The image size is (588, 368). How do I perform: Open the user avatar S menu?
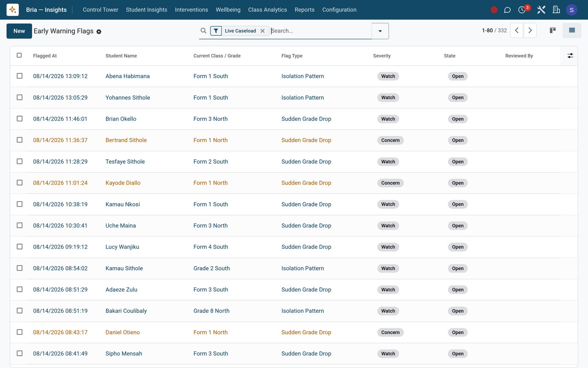pos(571,10)
